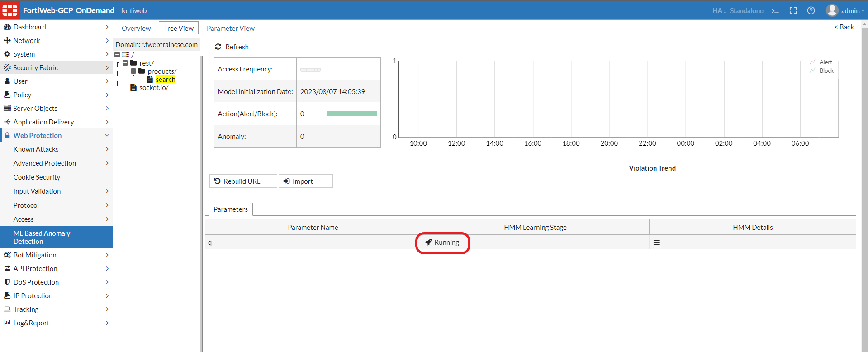Screen dimensions: 868x352
Task: Expand the Known Attacks submenu chevron
Action: (x=107, y=149)
